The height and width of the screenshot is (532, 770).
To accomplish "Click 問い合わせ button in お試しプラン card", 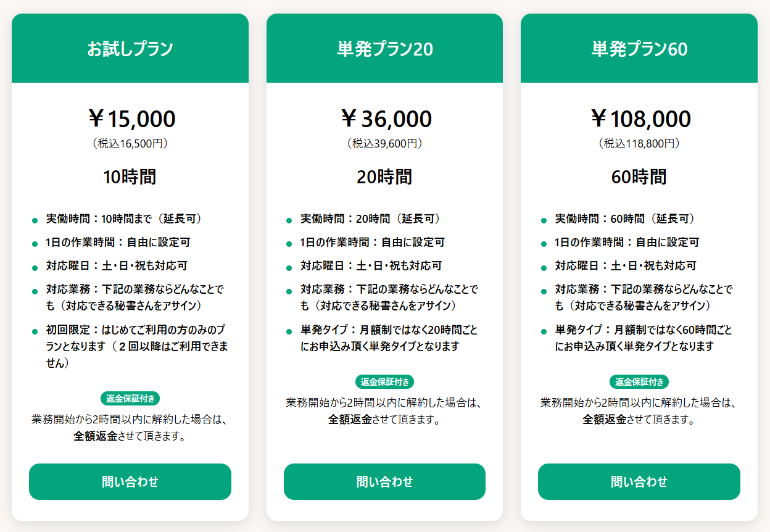I will [130, 481].
